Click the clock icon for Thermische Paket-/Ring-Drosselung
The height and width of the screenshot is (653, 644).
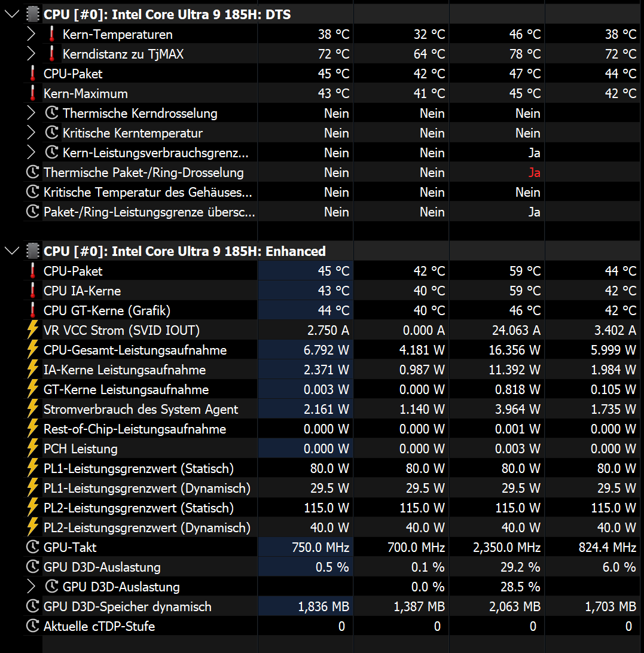click(x=32, y=172)
